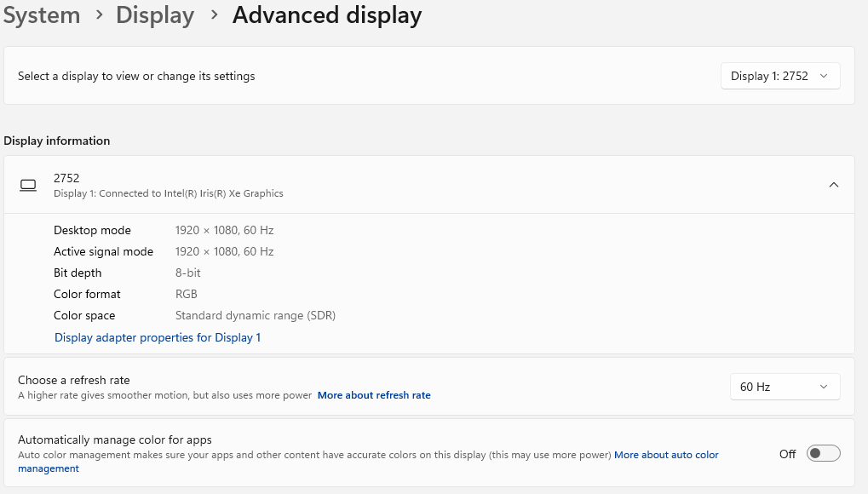Click the chevron between System and Display
The width and height of the screenshot is (868, 494).
coord(98,16)
